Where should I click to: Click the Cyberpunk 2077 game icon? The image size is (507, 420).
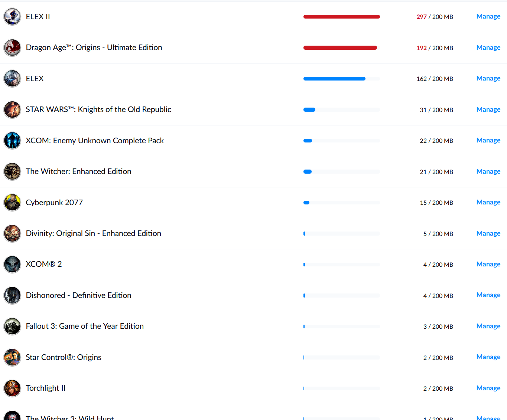[12, 203]
